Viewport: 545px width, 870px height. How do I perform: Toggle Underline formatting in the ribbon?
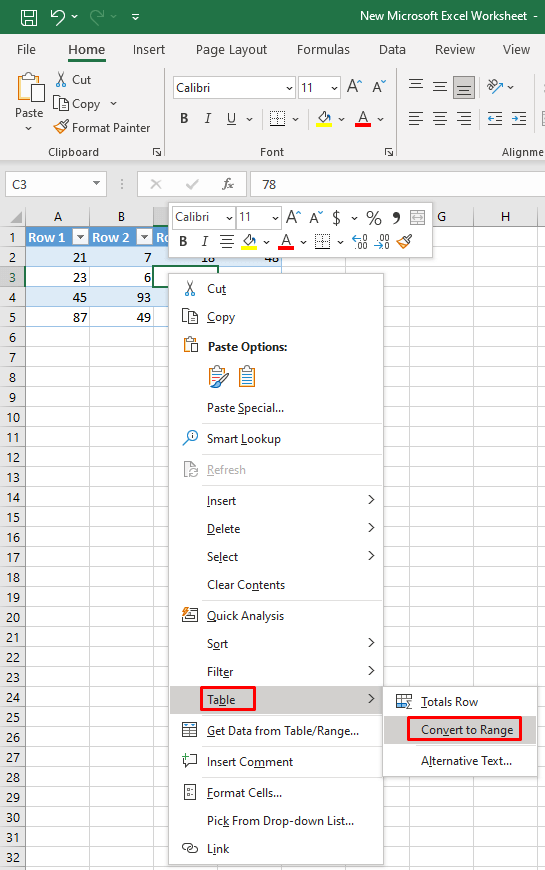click(231, 118)
